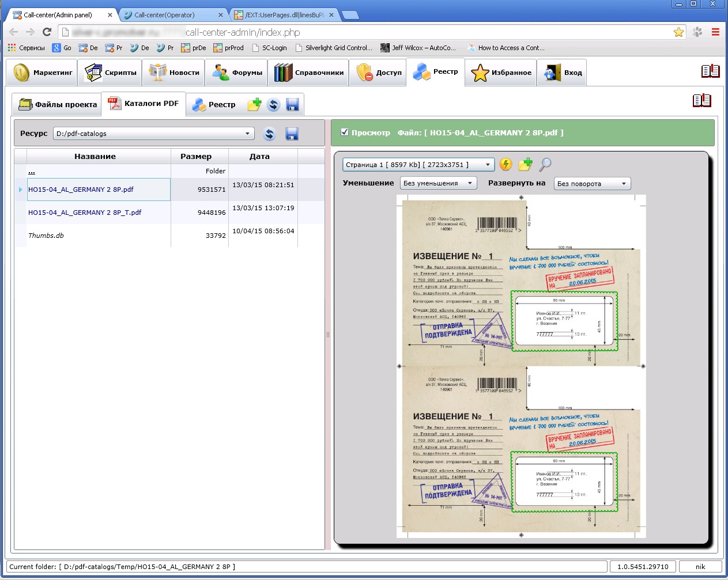Sort by the Дата column header
The width and height of the screenshot is (728, 580).
click(x=263, y=156)
